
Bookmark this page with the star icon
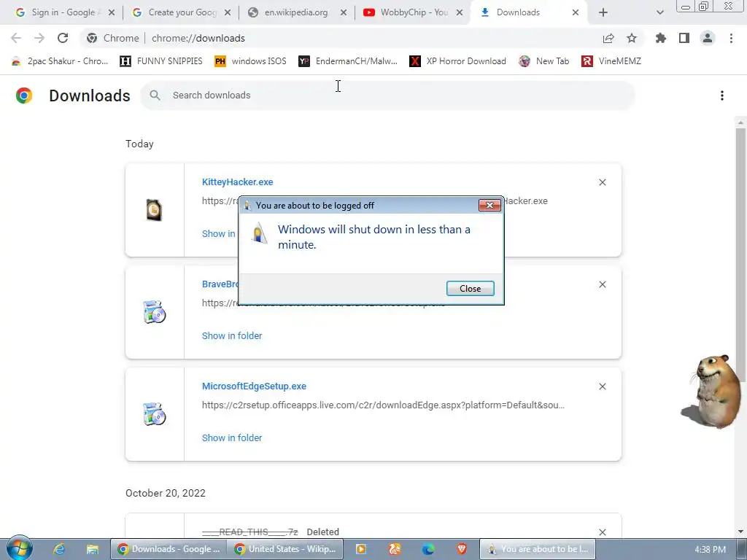click(x=632, y=38)
